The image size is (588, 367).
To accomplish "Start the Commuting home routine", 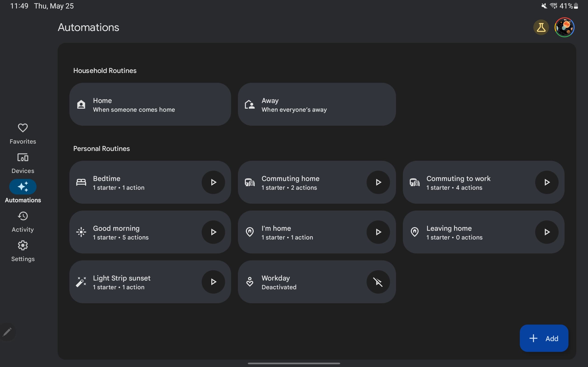I will [378, 182].
